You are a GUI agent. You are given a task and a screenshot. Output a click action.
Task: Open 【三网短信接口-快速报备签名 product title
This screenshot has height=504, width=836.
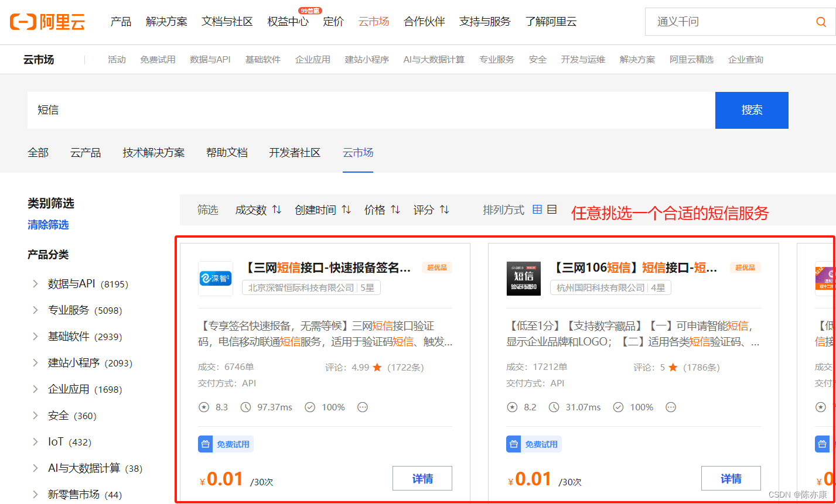pyautogui.click(x=327, y=268)
